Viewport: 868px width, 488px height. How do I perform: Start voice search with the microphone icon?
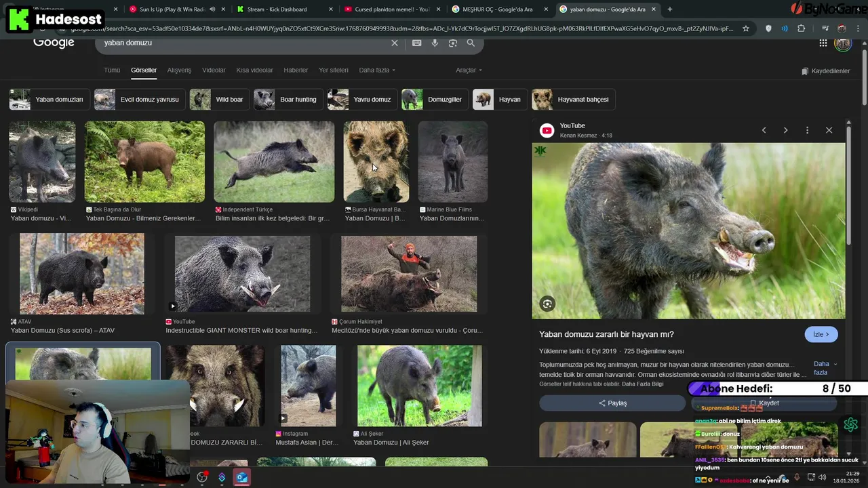(x=435, y=43)
